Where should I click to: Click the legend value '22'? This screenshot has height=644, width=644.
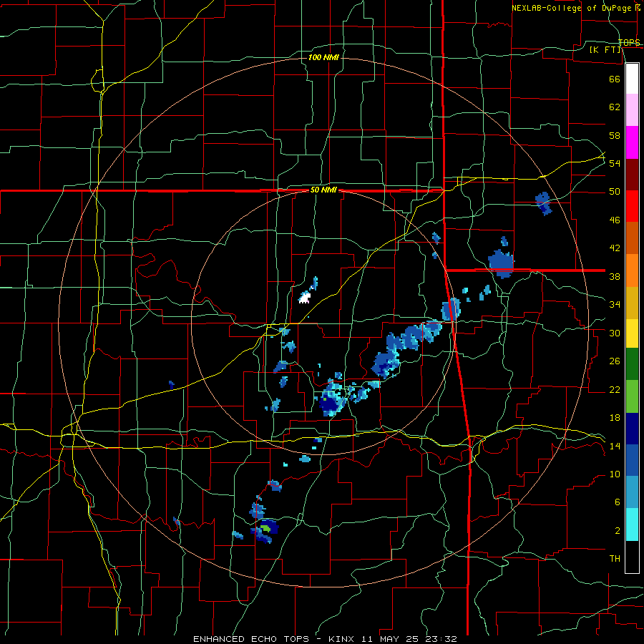pos(615,389)
